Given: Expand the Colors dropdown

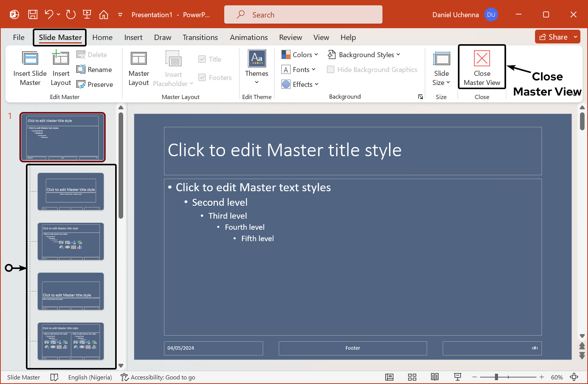Looking at the screenshot, I should pyautogui.click(x=300, y=55).
